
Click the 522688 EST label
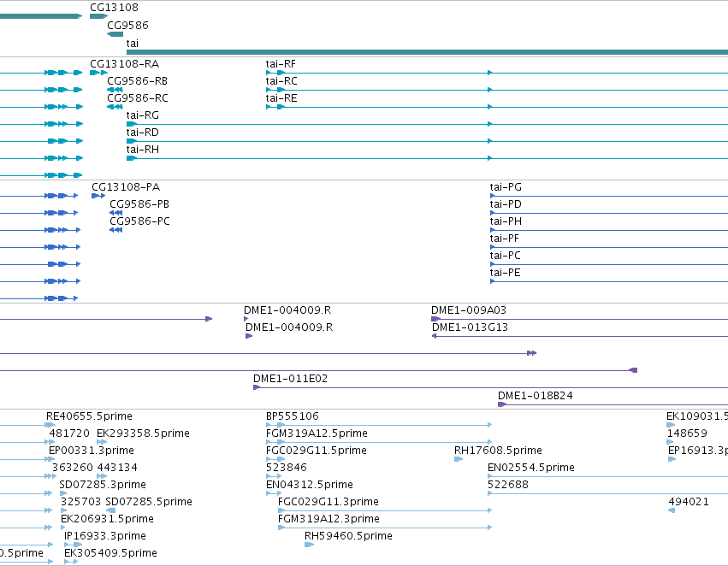pos(508,485)
